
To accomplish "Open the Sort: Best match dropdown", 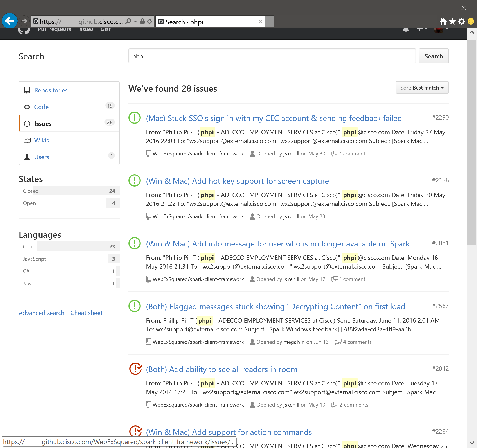I will click(x=422, y=88).
